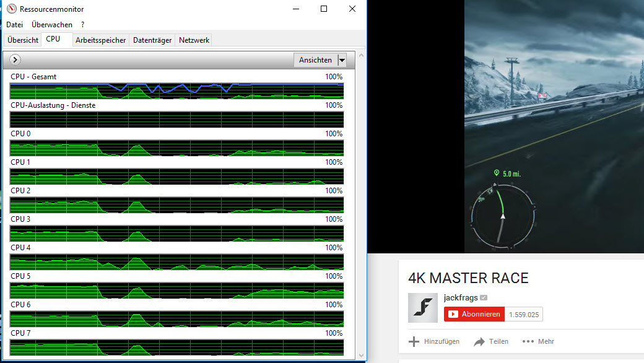Open the Ansichten dropdown arrow

pyautogui.click(x=342, y=60)
